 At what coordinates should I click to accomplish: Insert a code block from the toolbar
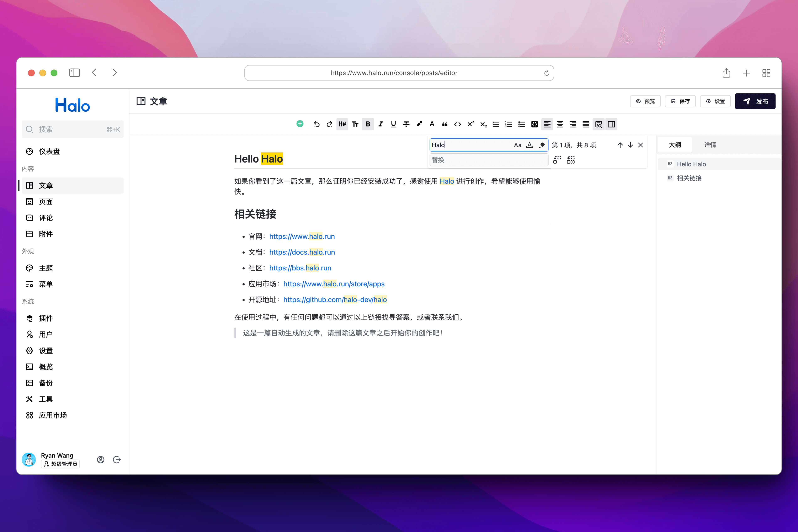[x=534, y=124]
